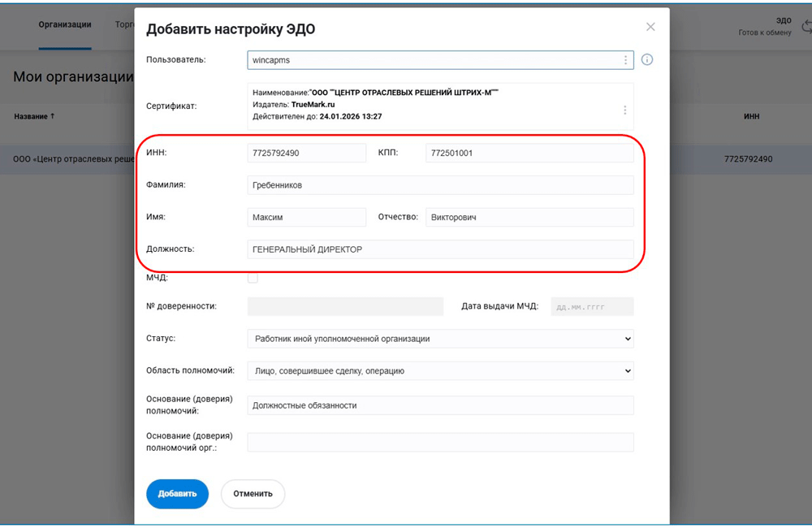
Task: Open the three-dot menu in Пользователь field
Action: click(x=625, y=60)
